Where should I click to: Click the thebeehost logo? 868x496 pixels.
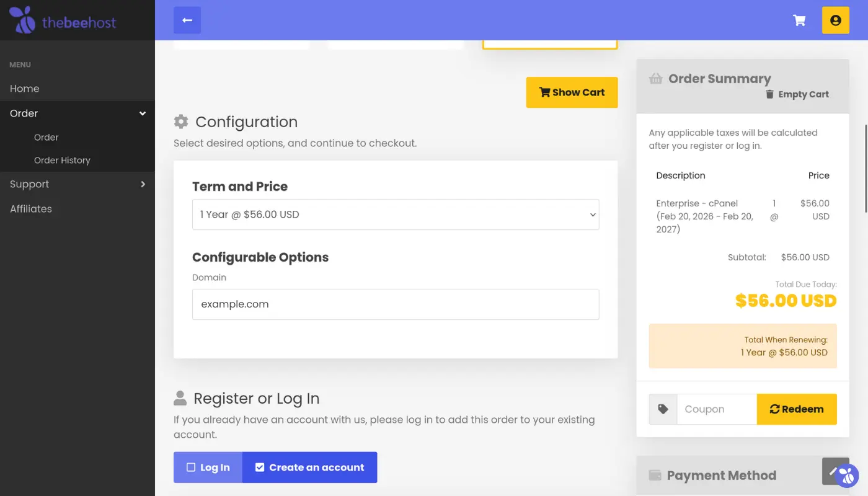click(62, 20)
